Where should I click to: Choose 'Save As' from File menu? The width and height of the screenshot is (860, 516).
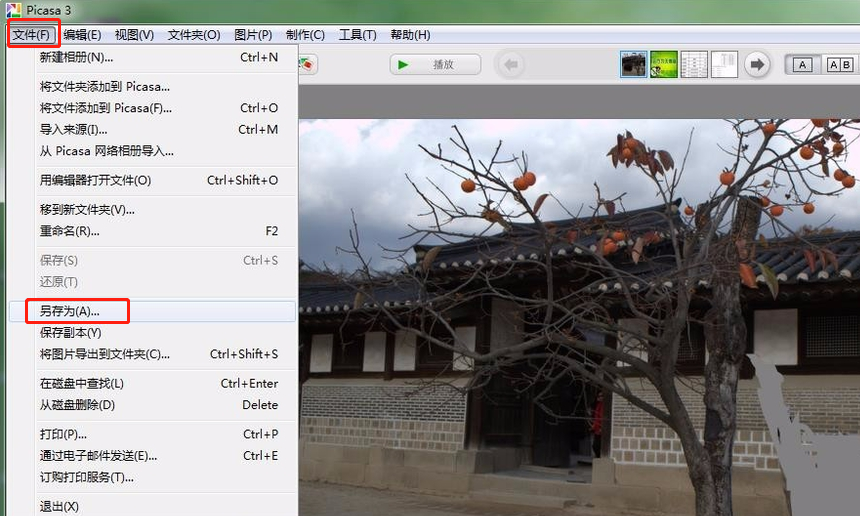69,311
